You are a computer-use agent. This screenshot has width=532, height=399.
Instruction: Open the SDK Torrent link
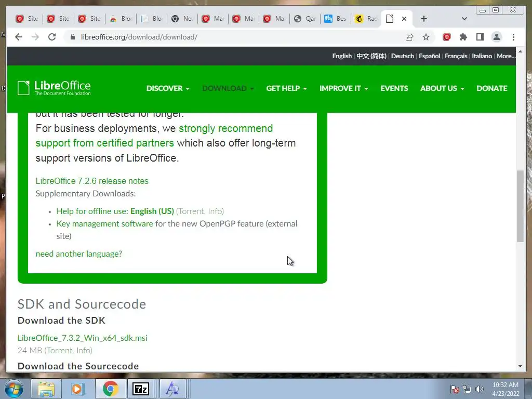point(60,350)
